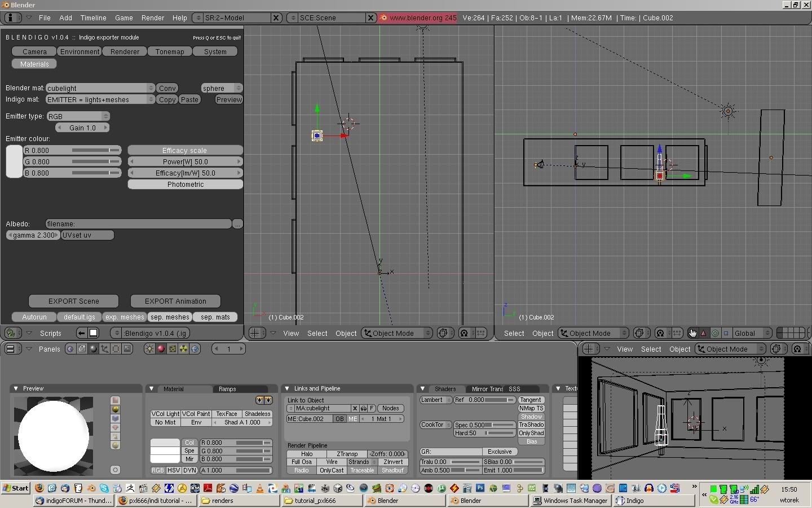Viewport: 812px width, 508px height.
Task: Select translate manipulator triangle icon
Action: [704, 333]
